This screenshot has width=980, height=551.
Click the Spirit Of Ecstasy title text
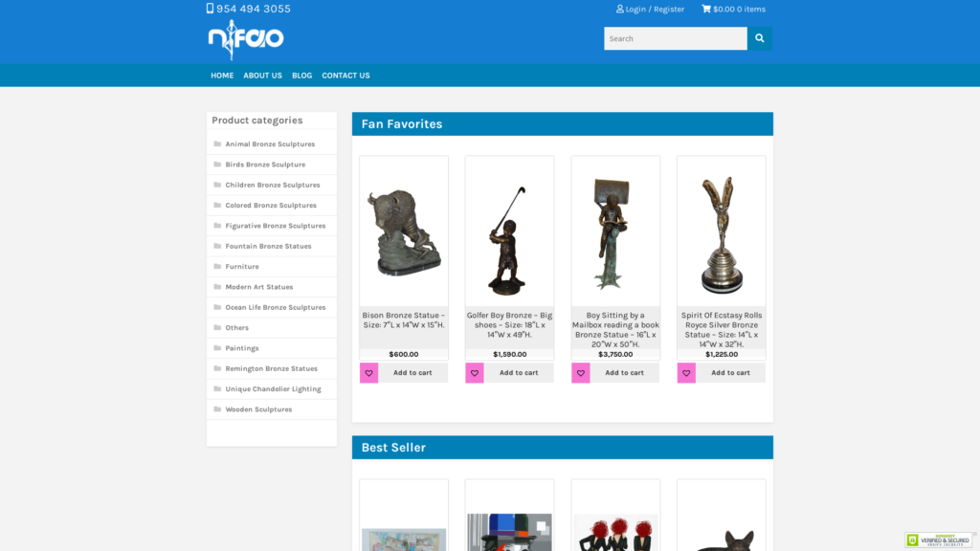click(x=722, y=329)
